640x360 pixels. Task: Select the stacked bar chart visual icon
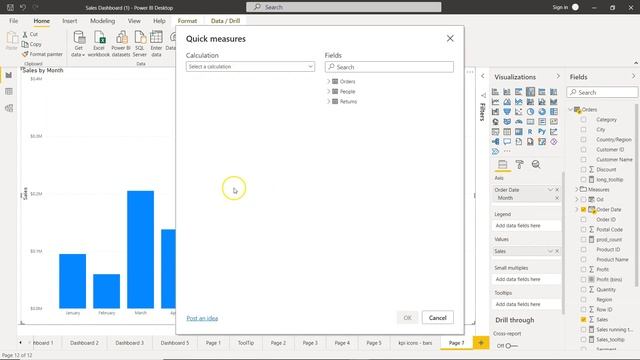pyautogui.click(x=495, y=92)
